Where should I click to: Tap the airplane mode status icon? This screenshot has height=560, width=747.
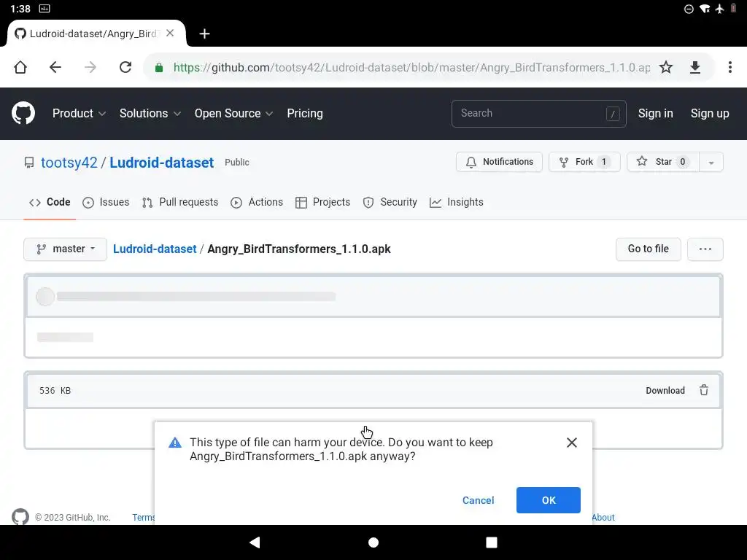(x=719, y=9)
